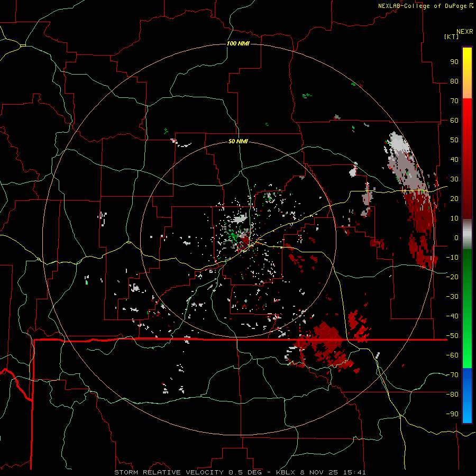Screen dimensions: 476x476
Task: Click the [KT] units label
Action: [452, 36]
